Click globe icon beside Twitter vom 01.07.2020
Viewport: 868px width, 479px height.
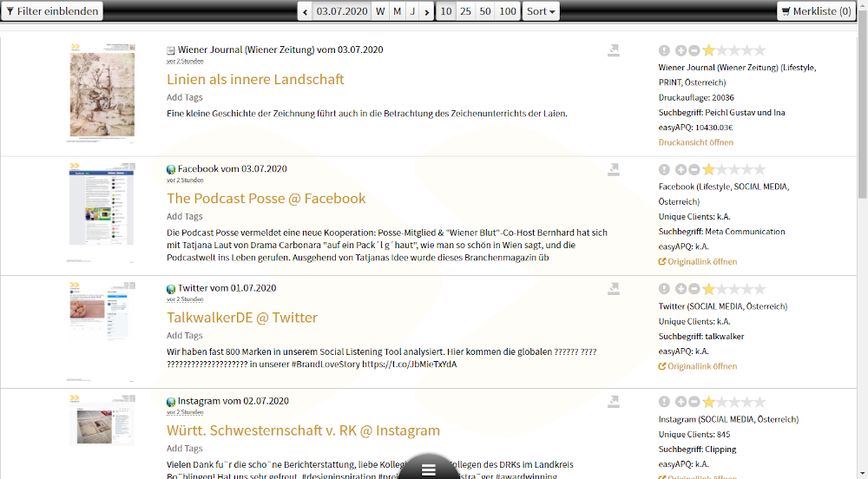point(171,289)
